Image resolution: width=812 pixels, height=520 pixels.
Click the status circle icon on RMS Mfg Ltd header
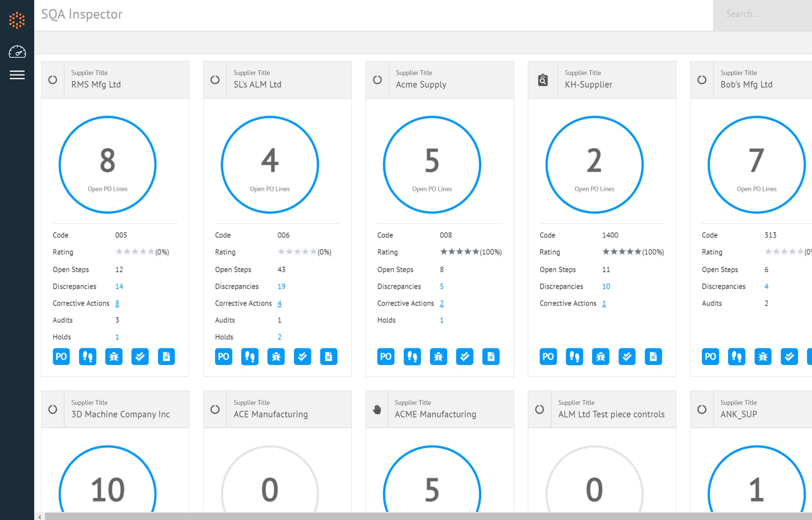pos(53,80)
